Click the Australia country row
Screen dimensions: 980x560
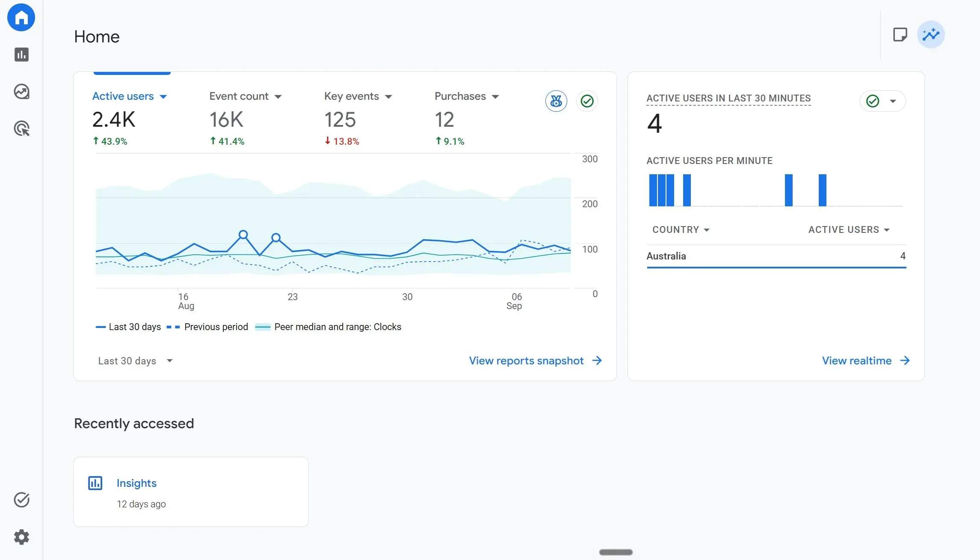point(776,256)
